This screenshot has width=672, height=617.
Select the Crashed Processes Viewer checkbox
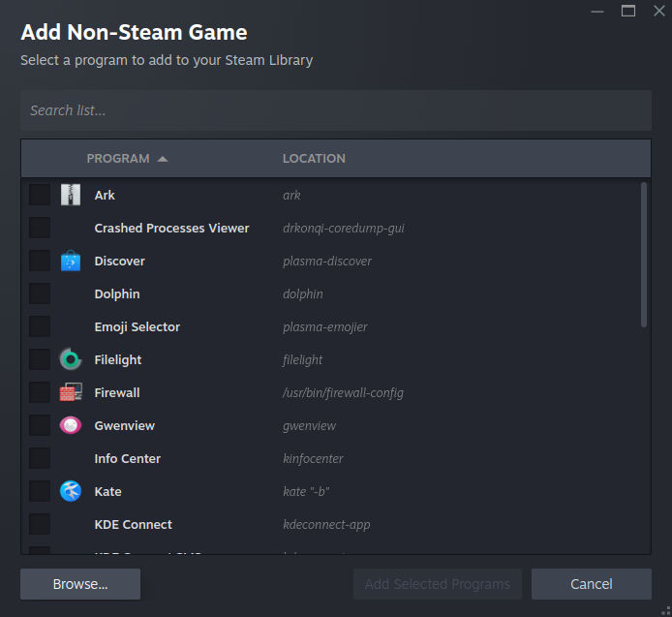click(40, 228)
